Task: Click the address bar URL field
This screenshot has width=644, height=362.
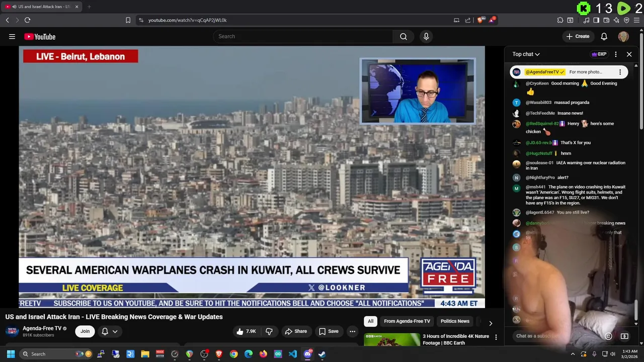Action: [x=297, y=20]
